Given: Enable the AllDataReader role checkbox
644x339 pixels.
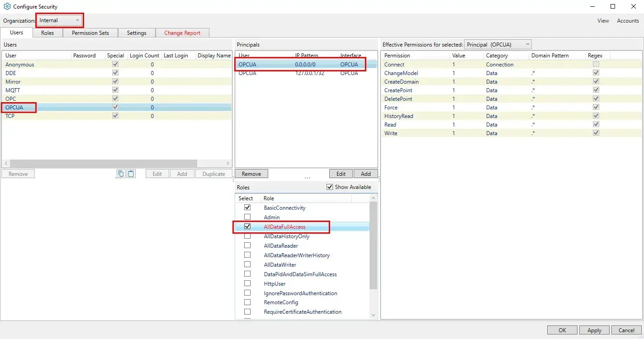Looking at the screenshot, I should (x=247, y=245).
